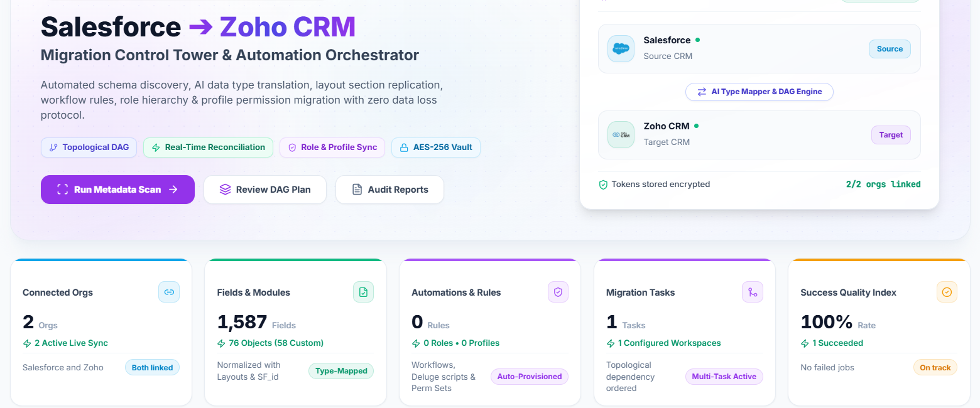Click the green status dot next to Zoho CRM

[x=696, y=126]
